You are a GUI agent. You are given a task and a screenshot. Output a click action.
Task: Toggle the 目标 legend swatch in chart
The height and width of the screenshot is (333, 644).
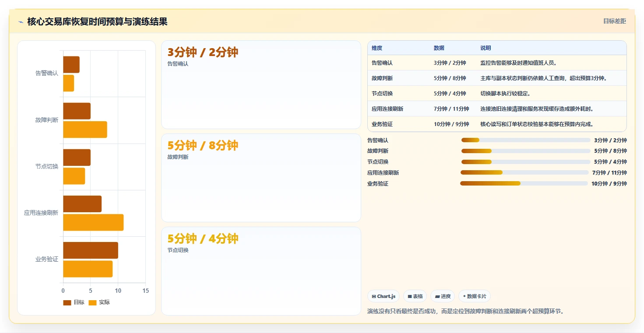[x=67, y=302]
